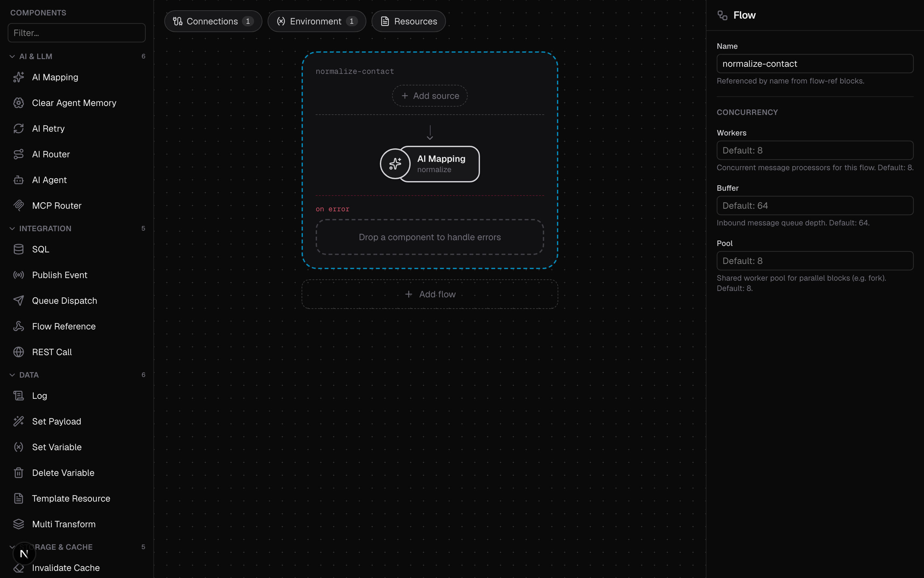Open the Connections tab

click(x=213, y=21)
